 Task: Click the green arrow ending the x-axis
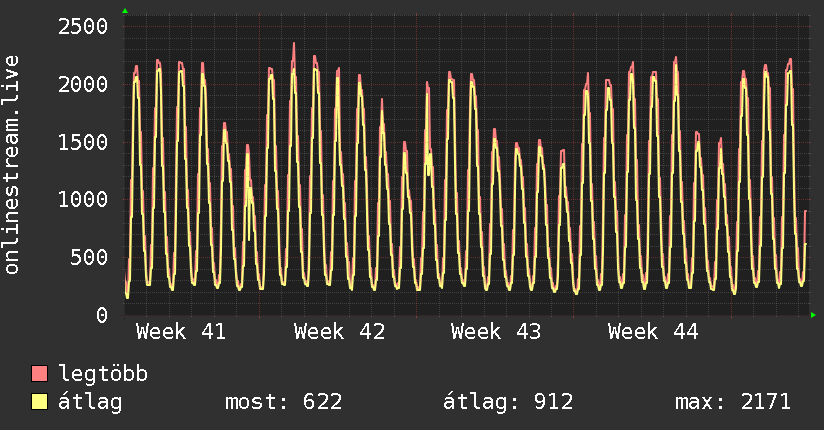point(814,315)
